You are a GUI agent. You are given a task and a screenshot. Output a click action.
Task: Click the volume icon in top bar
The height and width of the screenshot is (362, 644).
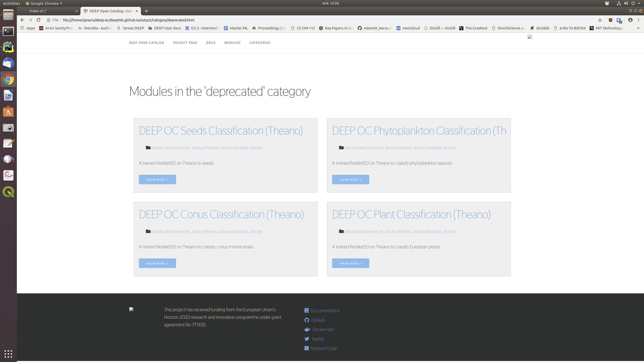coord(626,3)
